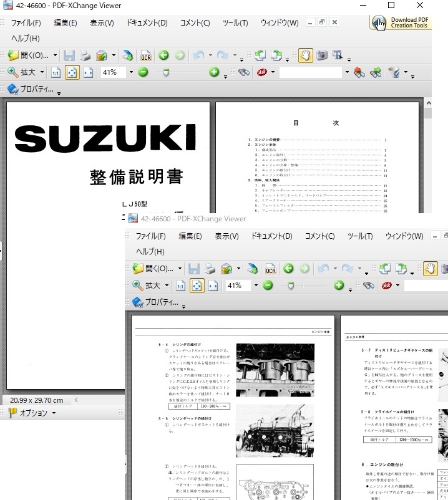The image size is (448, 500).
Task: Click vertical scrollbar up arrow in back window
Action: tap(429, 103)
